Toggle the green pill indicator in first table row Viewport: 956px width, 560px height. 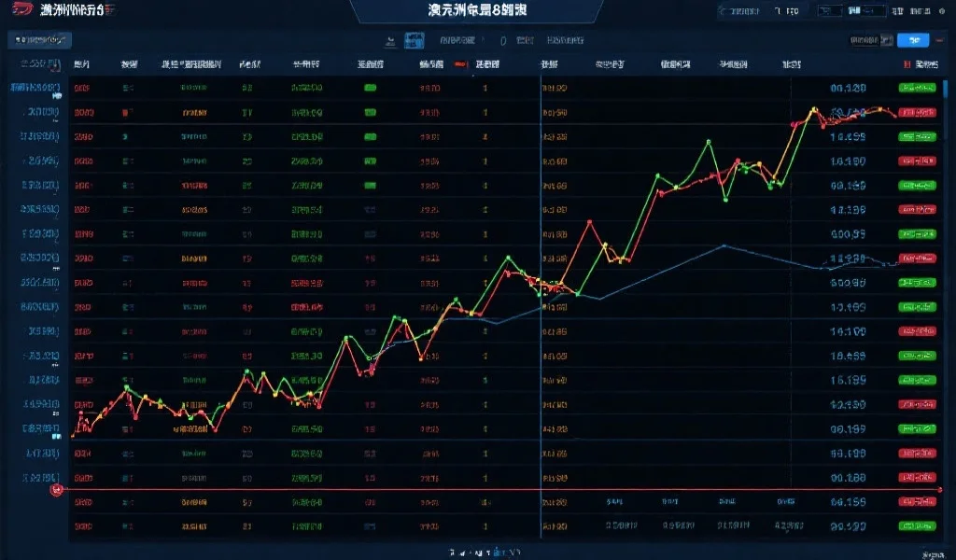(370, 88)
